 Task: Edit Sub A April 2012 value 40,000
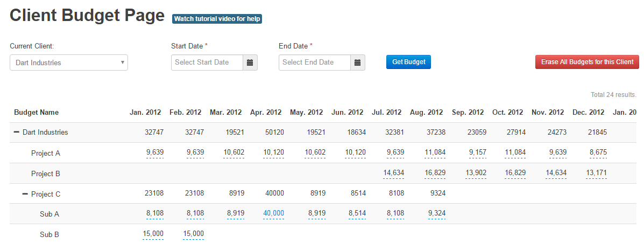(x=273, y=213)
